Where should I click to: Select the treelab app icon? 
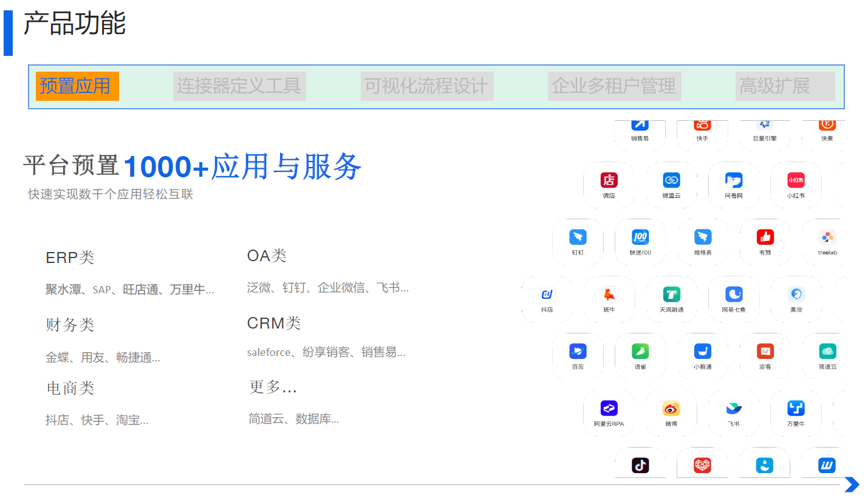[x=827, y=237]
